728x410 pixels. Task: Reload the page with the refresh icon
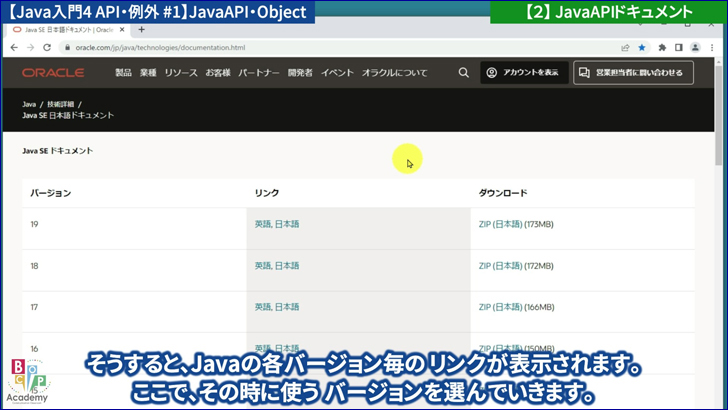click(x=47, y=47)
